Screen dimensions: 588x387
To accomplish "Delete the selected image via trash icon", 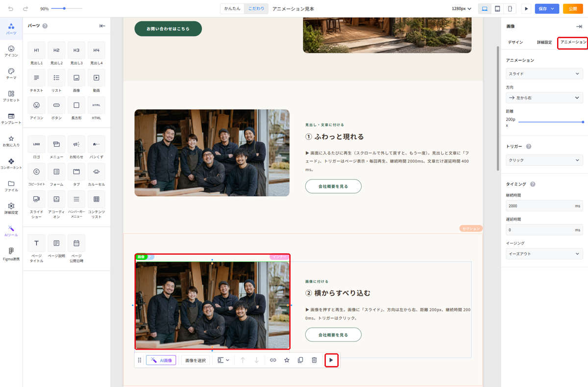I will coord(314,360).
